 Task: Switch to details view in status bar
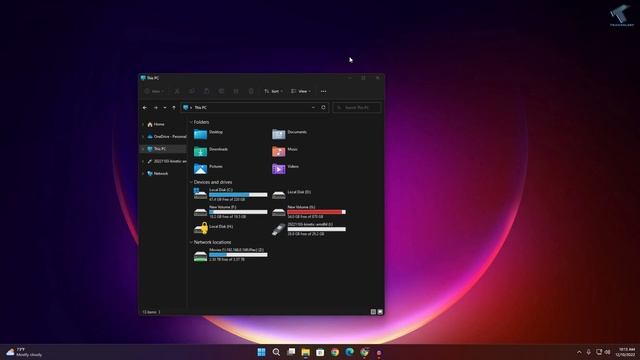373,312
